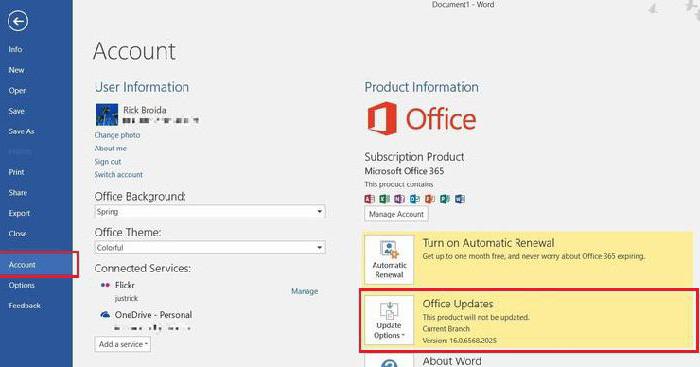This screenshot has width=700, height=367.
Task: Click the About Word heading
Action: (452, 361)
